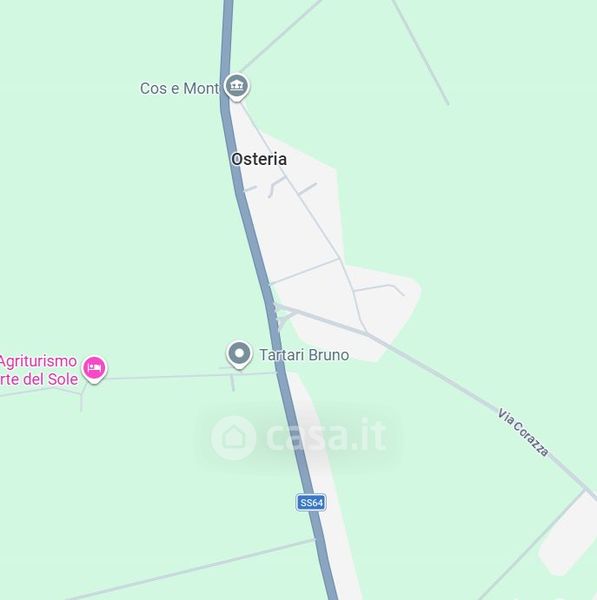Click the Via Corazza street label
Viewport: 597px width, 600px height.
(x=523, y=432)
